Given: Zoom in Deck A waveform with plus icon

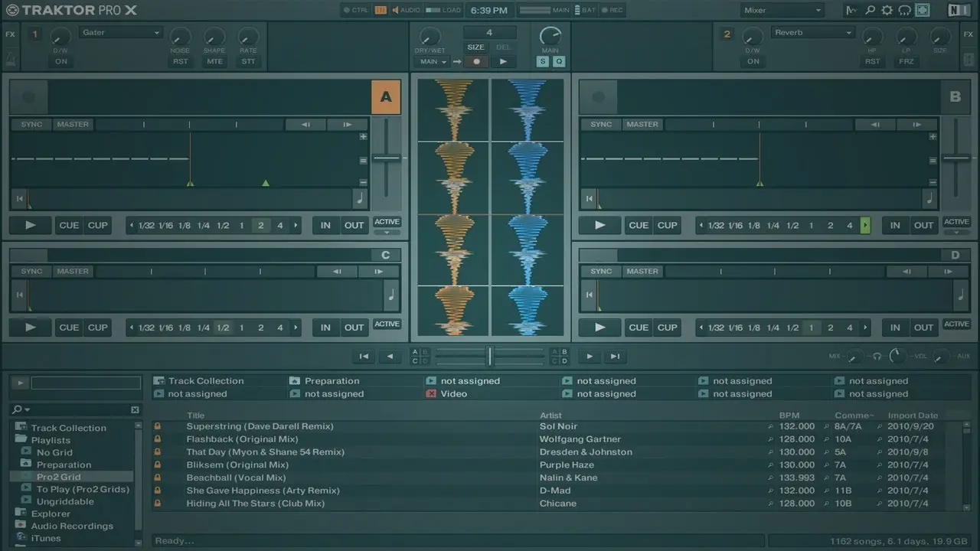Looking at the screenshot, I should point(363,137).
